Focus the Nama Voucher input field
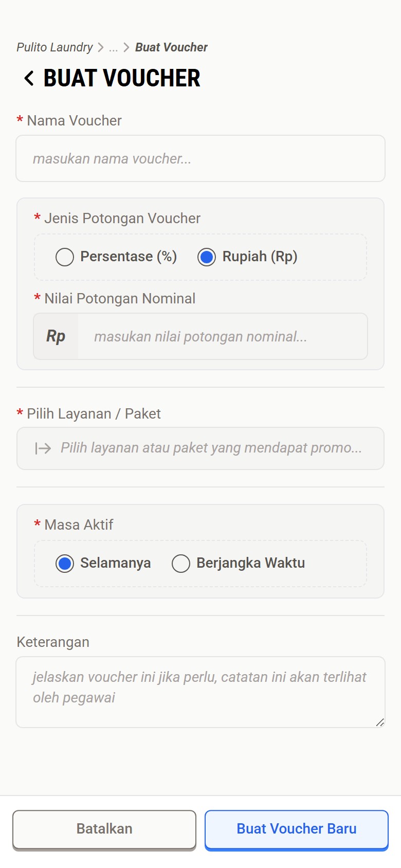401x868 pixels. pos(200,158)
